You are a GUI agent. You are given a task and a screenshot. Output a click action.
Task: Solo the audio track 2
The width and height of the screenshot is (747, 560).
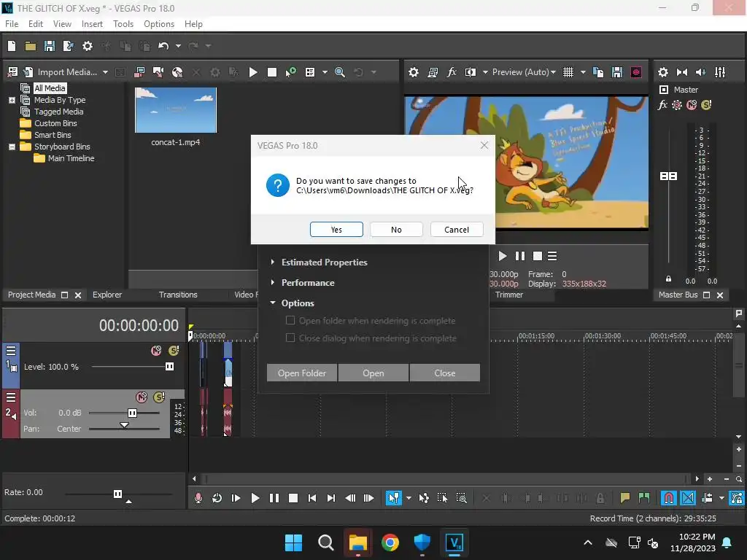click(x=158, y=397)
